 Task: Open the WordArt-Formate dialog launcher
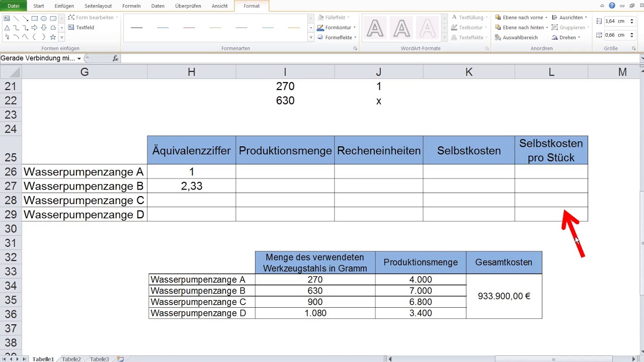[487, 48]
